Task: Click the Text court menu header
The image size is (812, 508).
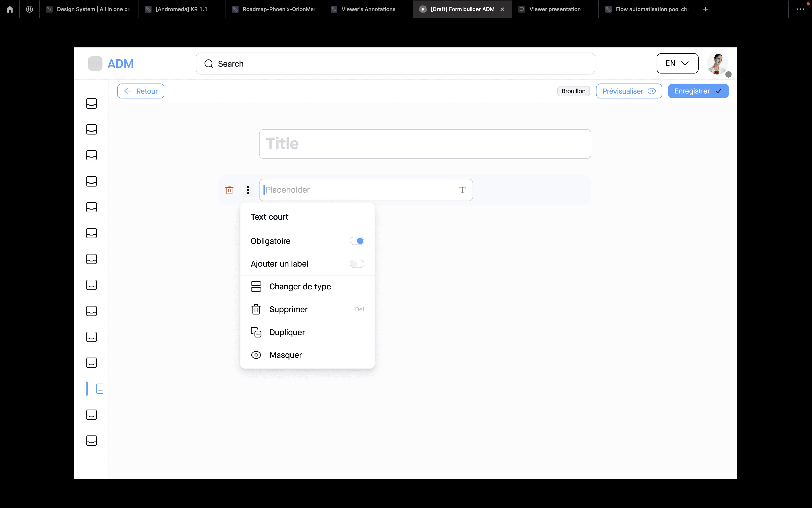Action: pyautogui.click(x=269, y=217)
